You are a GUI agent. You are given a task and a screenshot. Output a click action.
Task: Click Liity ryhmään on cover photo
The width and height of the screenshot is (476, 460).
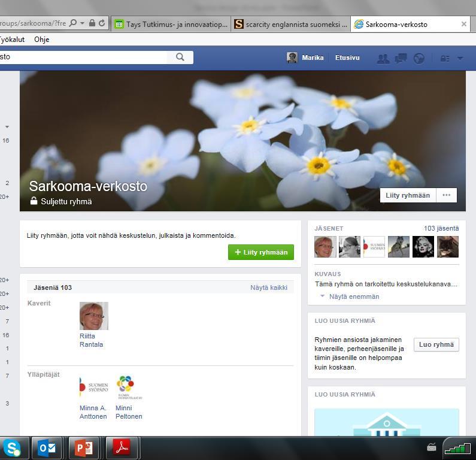(408, 195)
